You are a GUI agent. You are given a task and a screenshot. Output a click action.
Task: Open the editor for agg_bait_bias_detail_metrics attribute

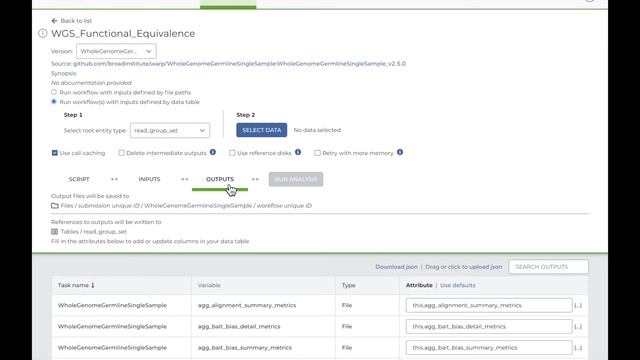click(578, 327)
